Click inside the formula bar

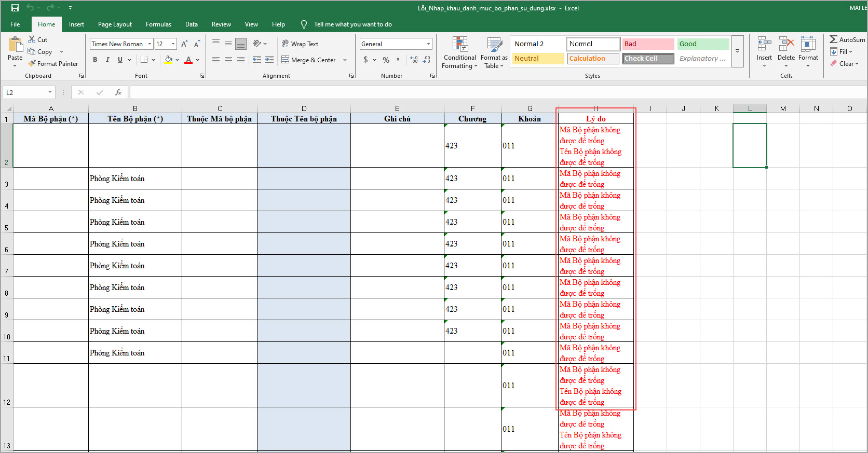[x=467, y=92]
